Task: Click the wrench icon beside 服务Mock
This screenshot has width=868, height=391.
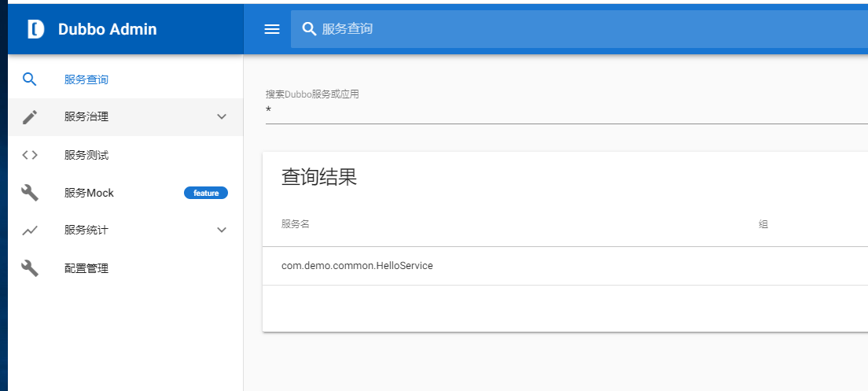Action: [30, 193]
